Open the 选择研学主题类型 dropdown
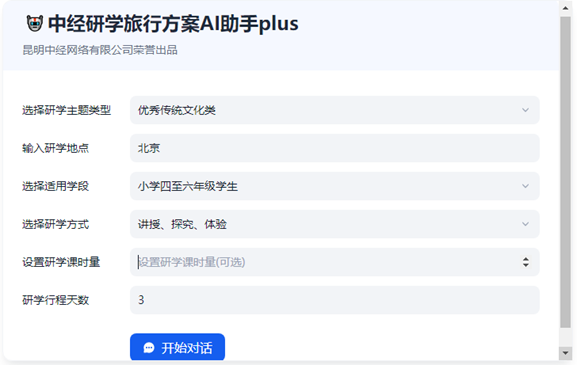577x365 pixels. [x=335, y=110]
